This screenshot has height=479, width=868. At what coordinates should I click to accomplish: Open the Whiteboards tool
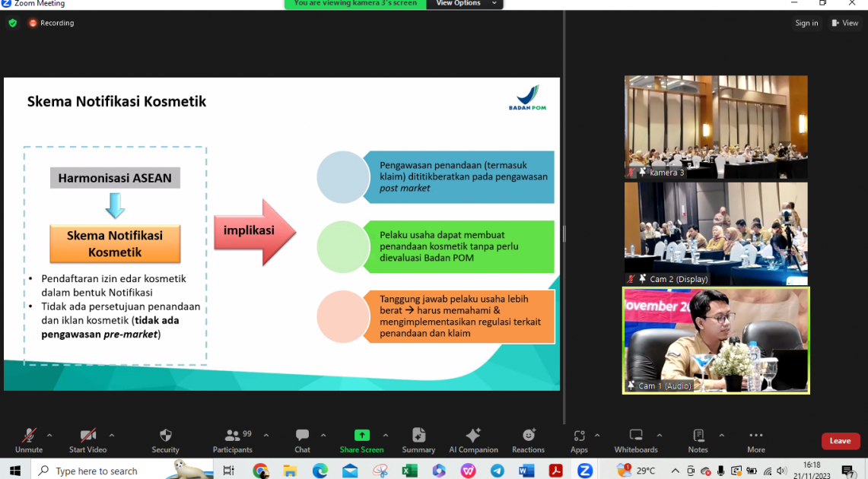click(636, 439)
